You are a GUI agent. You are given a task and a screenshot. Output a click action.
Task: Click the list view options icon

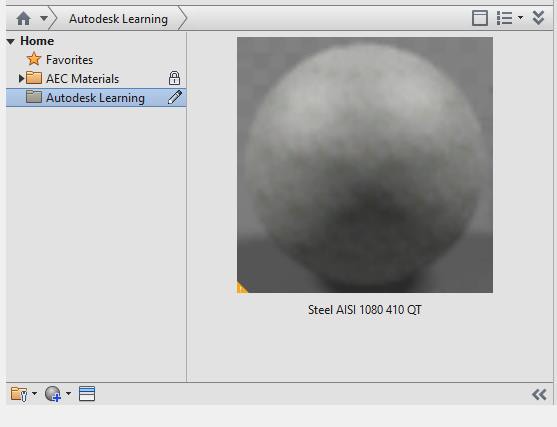[504, 18]
